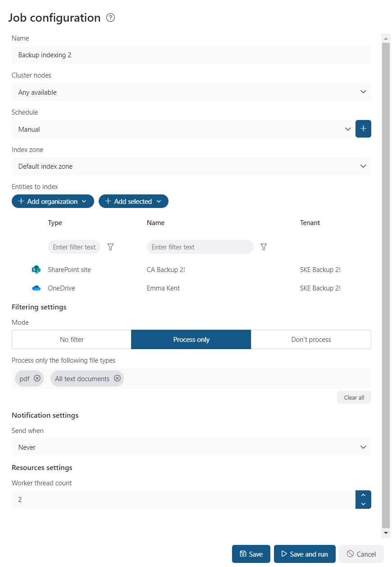This screenshot has height=567, width=392.
Task: Click the Name column filter funnel icon
Action: click(264, 247)
